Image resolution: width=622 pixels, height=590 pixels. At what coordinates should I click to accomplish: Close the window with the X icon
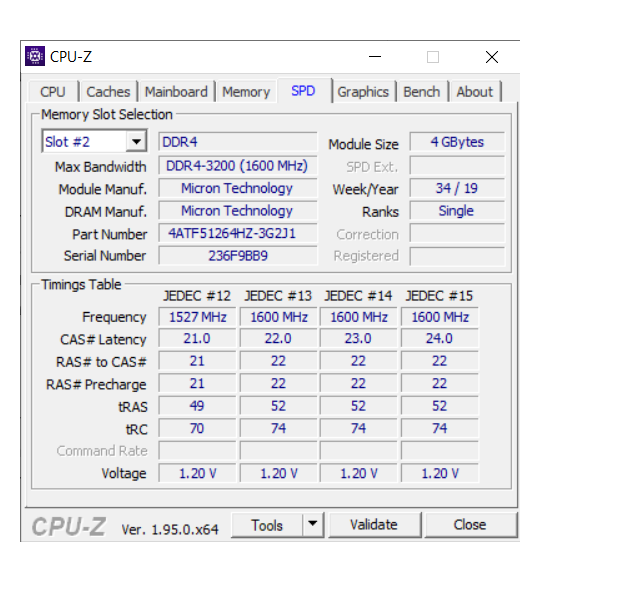[x=492, y=57]
